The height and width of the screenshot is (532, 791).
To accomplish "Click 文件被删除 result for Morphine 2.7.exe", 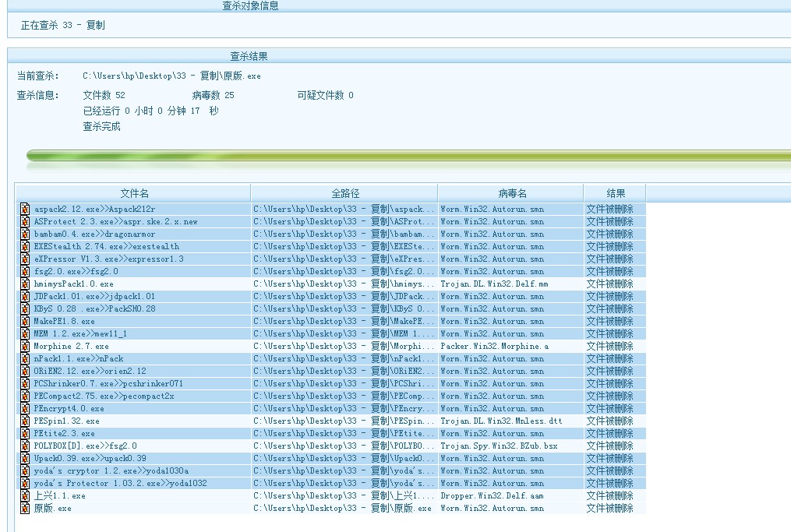I will pyautogui.click(x=609, y=346).
